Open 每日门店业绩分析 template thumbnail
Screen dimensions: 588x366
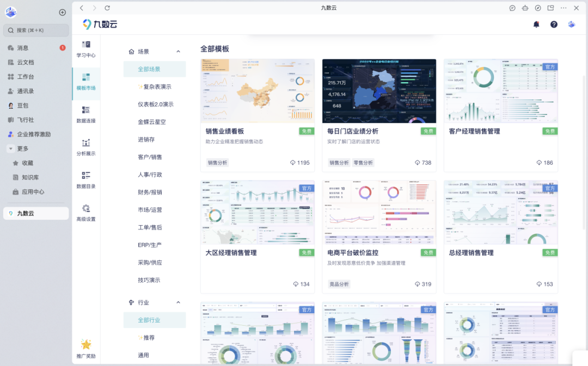379,91
